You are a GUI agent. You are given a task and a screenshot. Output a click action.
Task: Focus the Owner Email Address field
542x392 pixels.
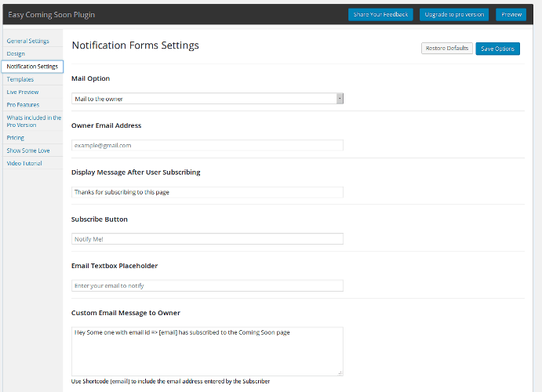pos(207,145)
